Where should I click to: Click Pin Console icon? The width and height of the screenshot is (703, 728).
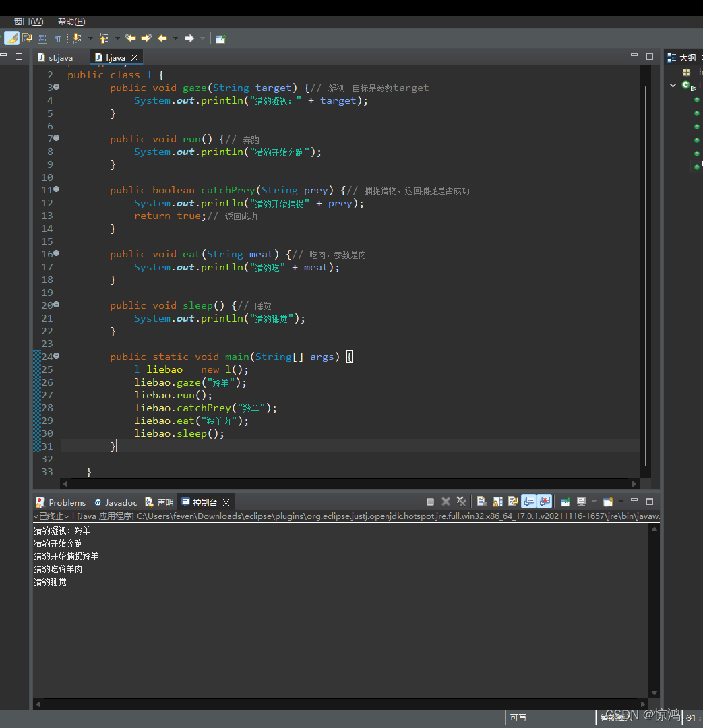coord(565,502)
